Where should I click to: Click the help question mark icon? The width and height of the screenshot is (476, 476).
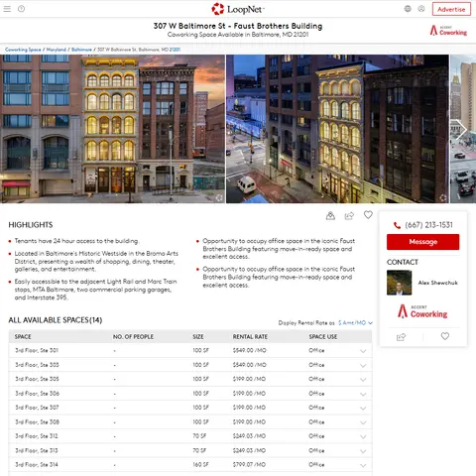21,9
